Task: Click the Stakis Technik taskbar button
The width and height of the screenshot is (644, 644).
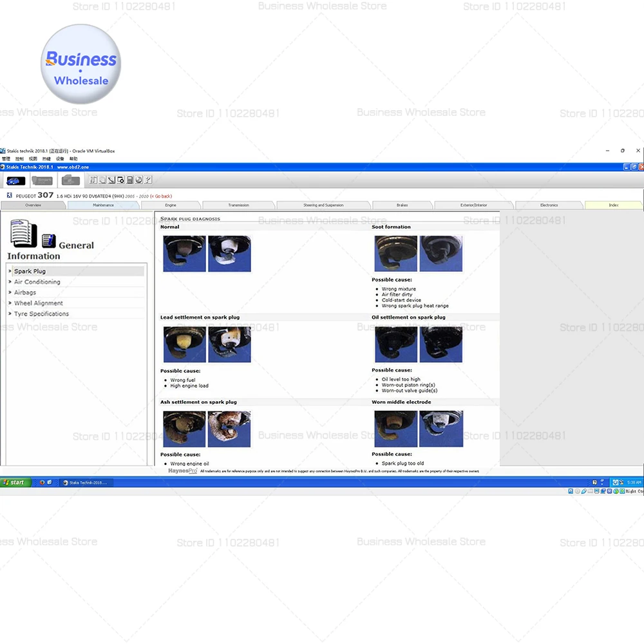Action: [86, 482]
